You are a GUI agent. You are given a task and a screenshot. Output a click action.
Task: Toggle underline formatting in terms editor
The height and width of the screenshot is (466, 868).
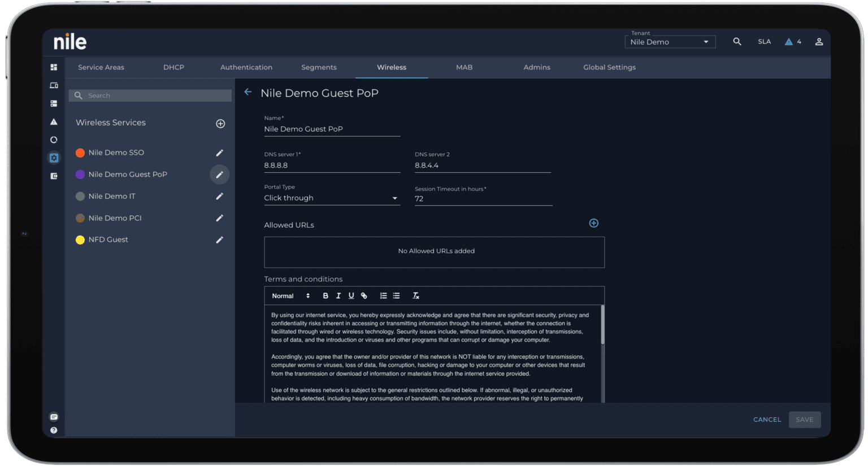point(351,296)
